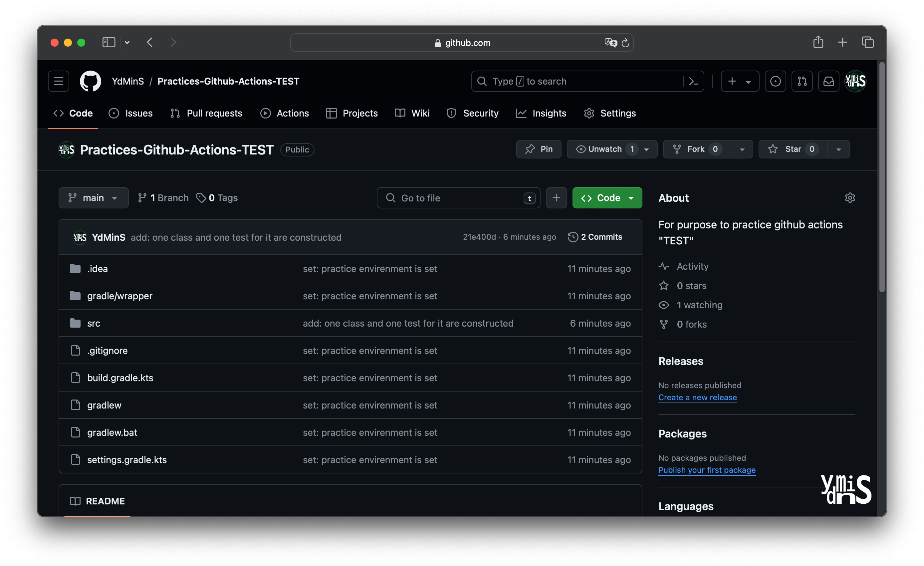Open the Copilot icon in the top bar
The image size is (924, 566).
coord(776,81)
